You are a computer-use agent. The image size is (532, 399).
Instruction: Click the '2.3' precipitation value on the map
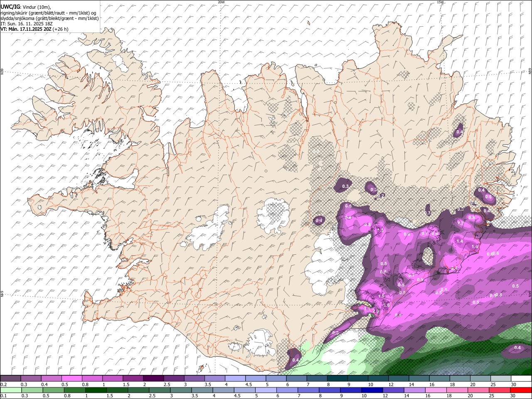pyautogui.click(x=376, y=311)
